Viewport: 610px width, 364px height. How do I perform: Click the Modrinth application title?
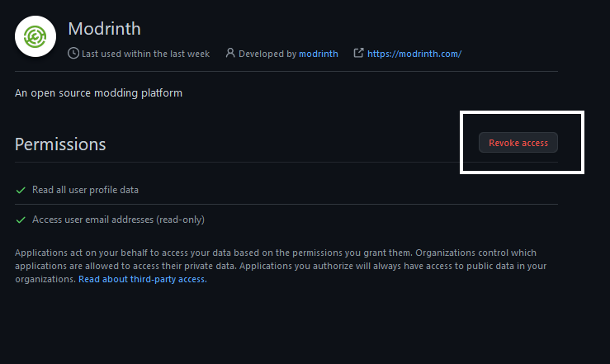pos(104,29)
